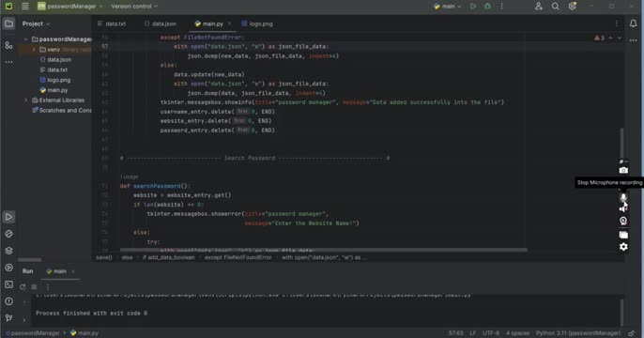Toggle webcam overlay recording

point(623,221)
